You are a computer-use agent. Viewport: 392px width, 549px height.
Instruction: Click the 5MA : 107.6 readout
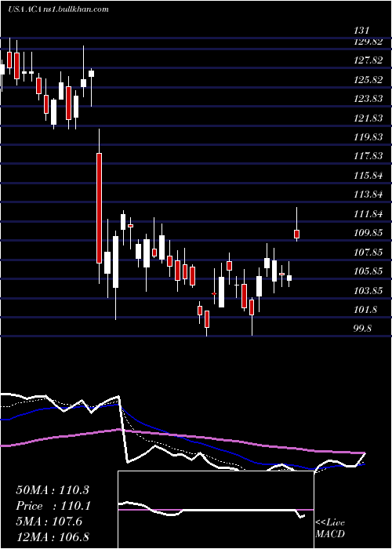click(49, 522)
